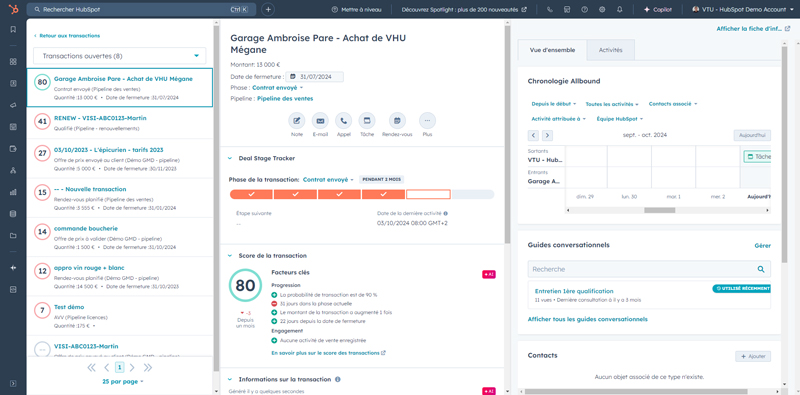Open the calling phone icon in top bar
The width and height of the screenshot is (800, 395).
[549, 9]
